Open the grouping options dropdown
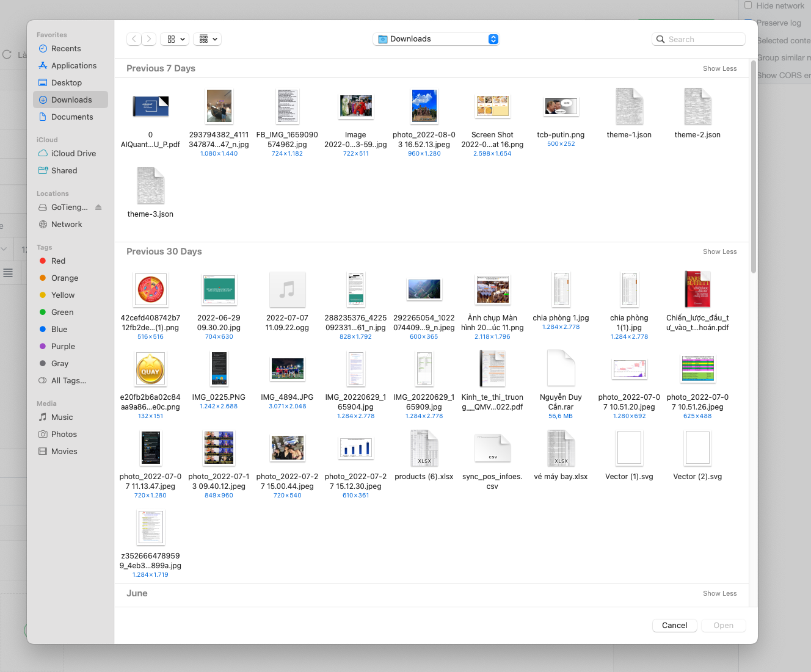Viewport: 811px width, 672px height. pyautogui.click(x=208, y=39)
